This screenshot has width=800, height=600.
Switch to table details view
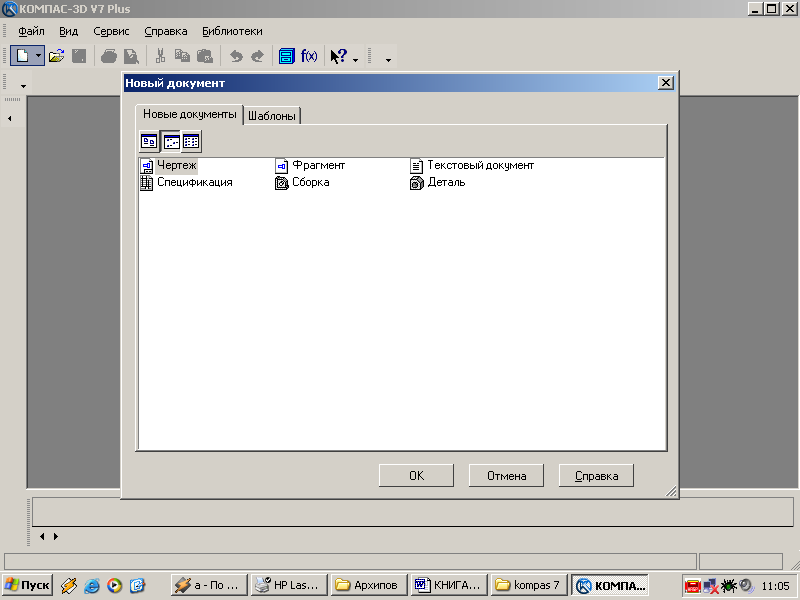[191, 141]
